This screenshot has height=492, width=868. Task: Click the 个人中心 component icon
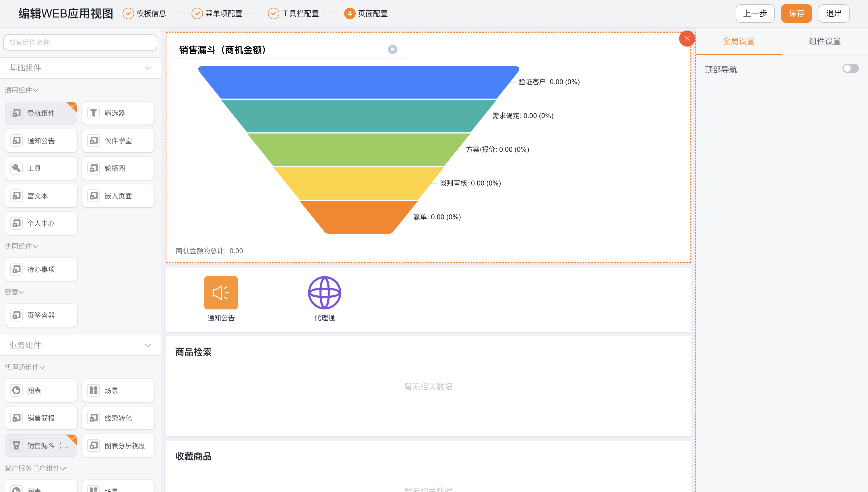(x=16, y=223)
